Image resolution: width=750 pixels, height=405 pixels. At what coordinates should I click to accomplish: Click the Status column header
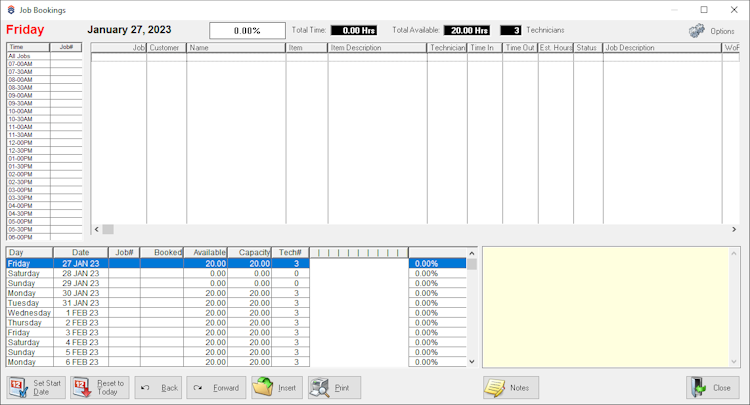point(588,48)
